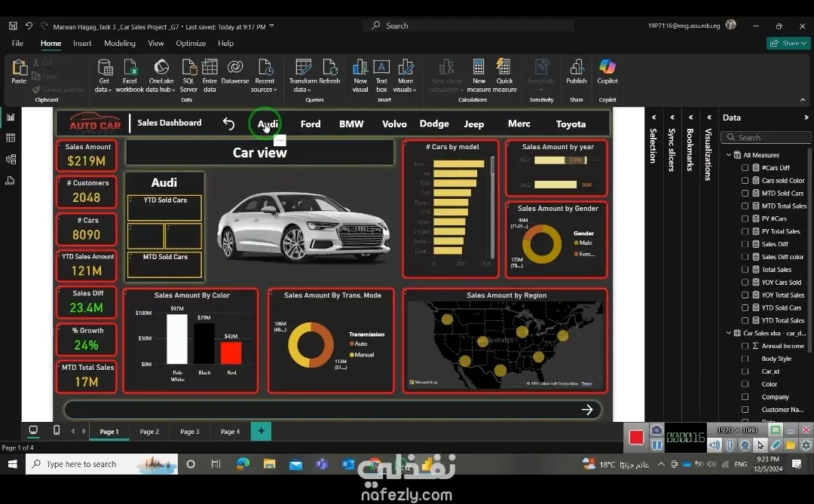814x504 pixels.
Task: Collapse the Car Sales xlsx table
Action: 728,333
